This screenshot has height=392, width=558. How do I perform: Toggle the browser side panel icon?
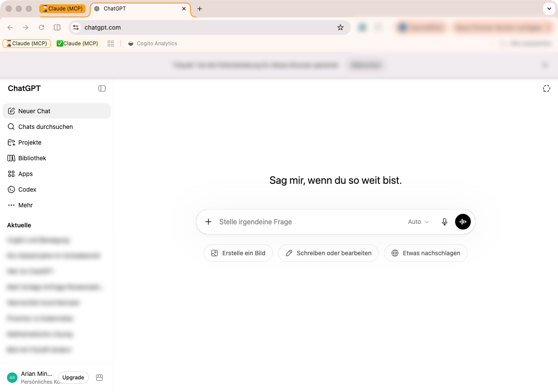click(x=57, y=27)
